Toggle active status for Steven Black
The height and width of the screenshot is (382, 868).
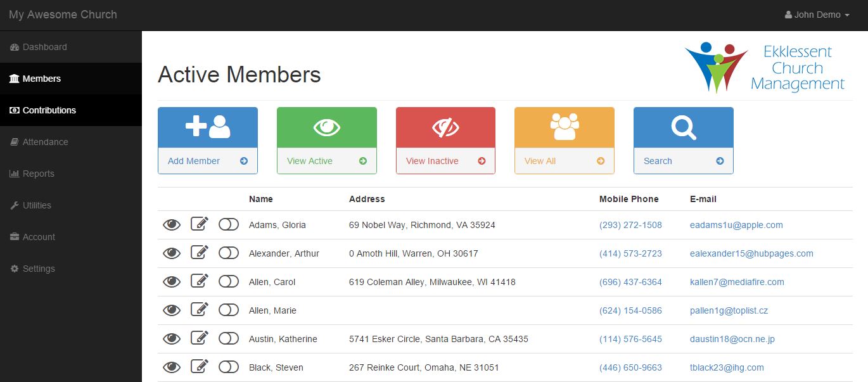pyautogui.click(x=229, y=367)
